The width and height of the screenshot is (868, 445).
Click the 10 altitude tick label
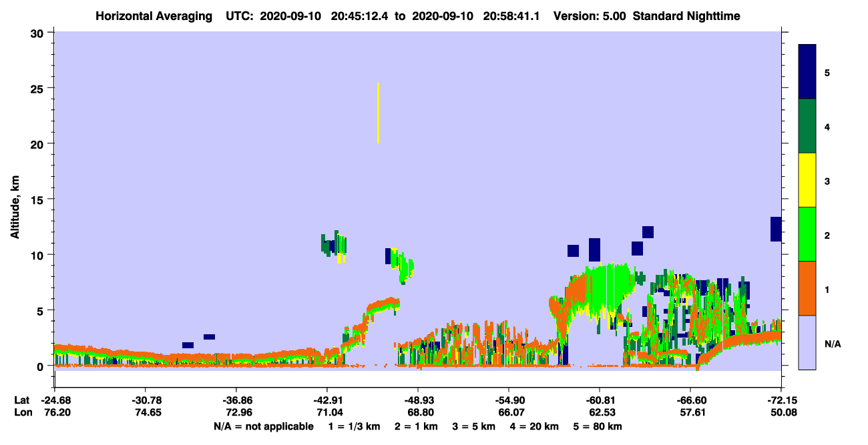[x=39, y=255]
